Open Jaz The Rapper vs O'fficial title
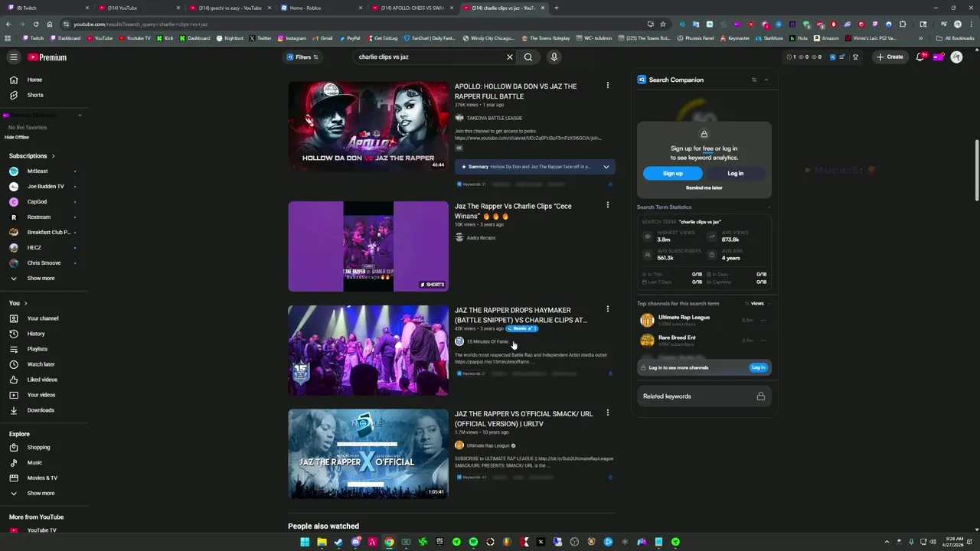The height and width of the screenshot is (551, 980). [524, 419]
